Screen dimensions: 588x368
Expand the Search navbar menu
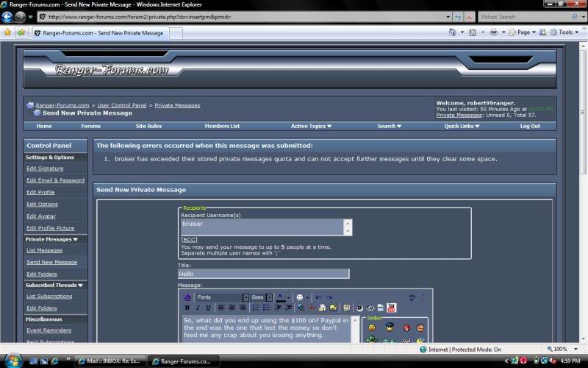[389, 126]
